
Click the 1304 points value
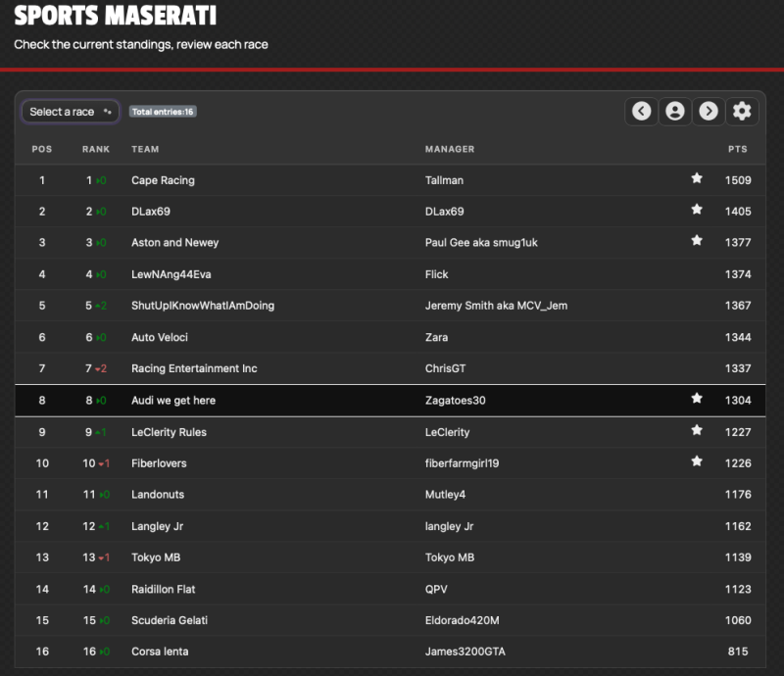pyautogui.click(x=738, y=401)
